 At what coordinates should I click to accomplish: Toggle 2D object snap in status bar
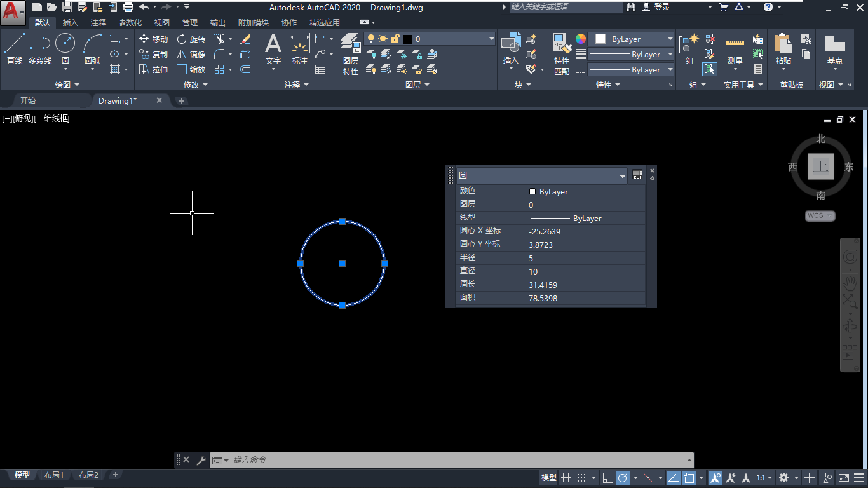pyautogui.click(x=689, y=478)
